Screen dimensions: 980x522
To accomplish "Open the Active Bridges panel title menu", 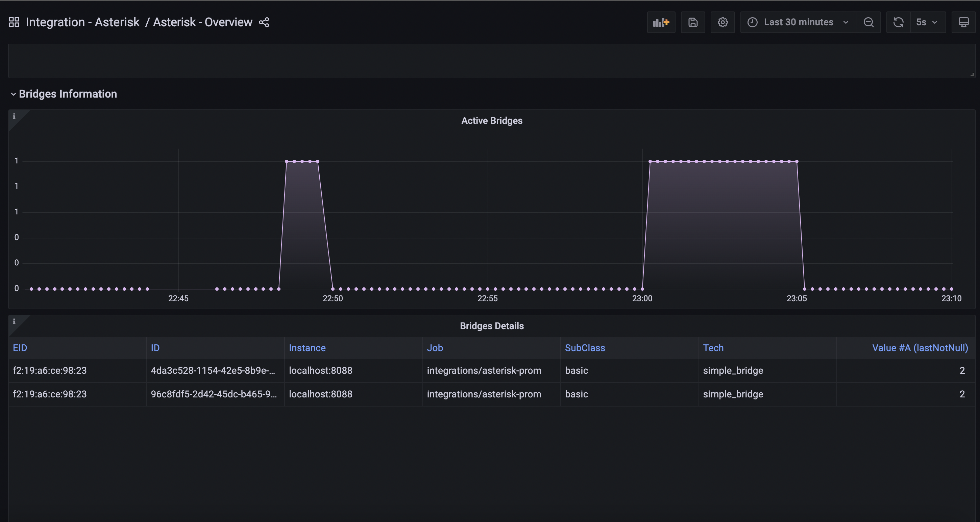I will coord(492,121).
